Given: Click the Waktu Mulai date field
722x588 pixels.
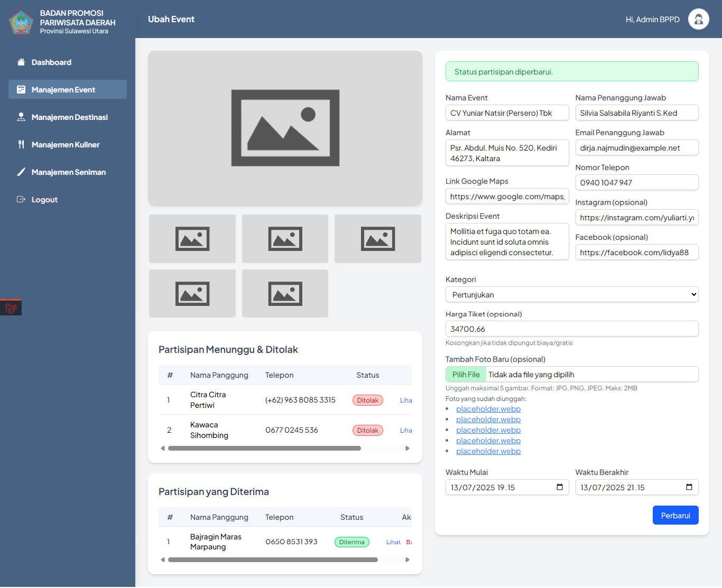Looking at the screenshot, I should [x=507, y=487].
